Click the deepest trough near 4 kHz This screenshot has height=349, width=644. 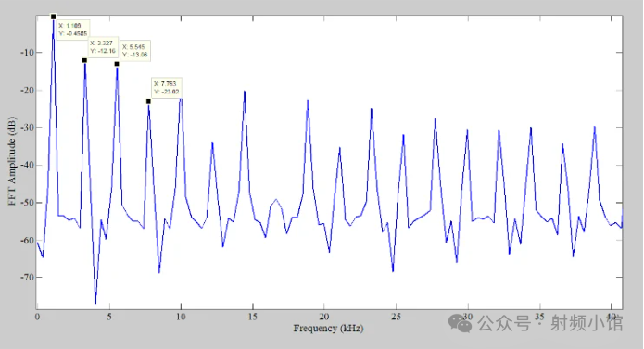pyautogui.click(x=95, y=303)
